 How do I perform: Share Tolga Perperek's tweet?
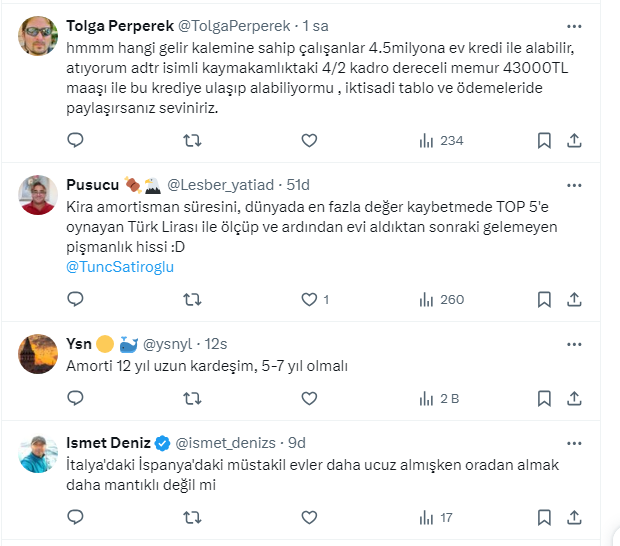click(575, 141)
